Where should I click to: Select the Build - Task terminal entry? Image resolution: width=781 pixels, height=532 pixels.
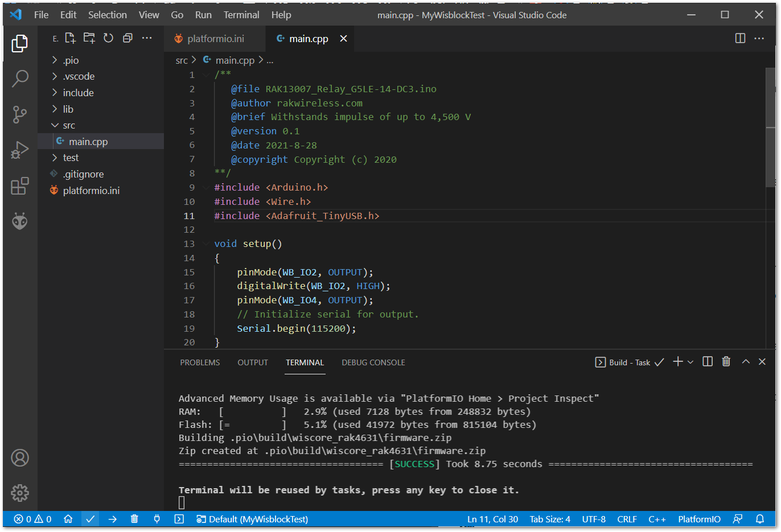pos(629,362)
